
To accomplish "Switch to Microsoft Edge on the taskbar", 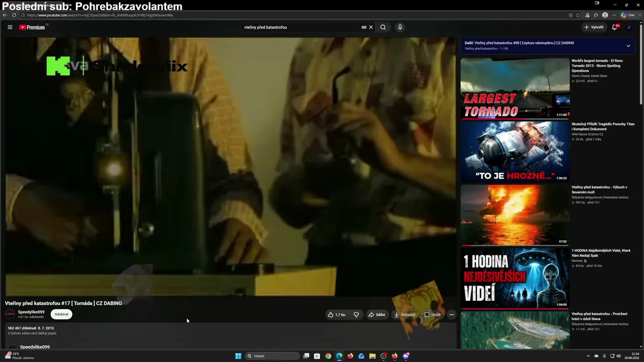I will click(x=339, y=356).
